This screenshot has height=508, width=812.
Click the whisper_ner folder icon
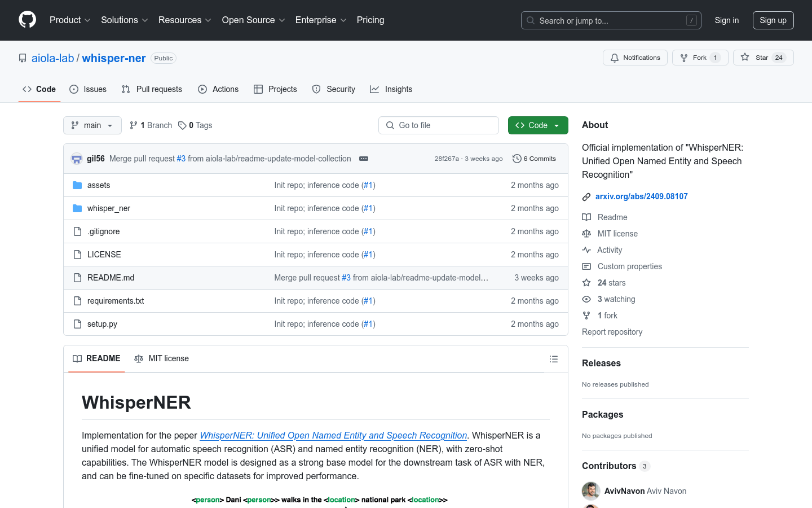(77, 208)
